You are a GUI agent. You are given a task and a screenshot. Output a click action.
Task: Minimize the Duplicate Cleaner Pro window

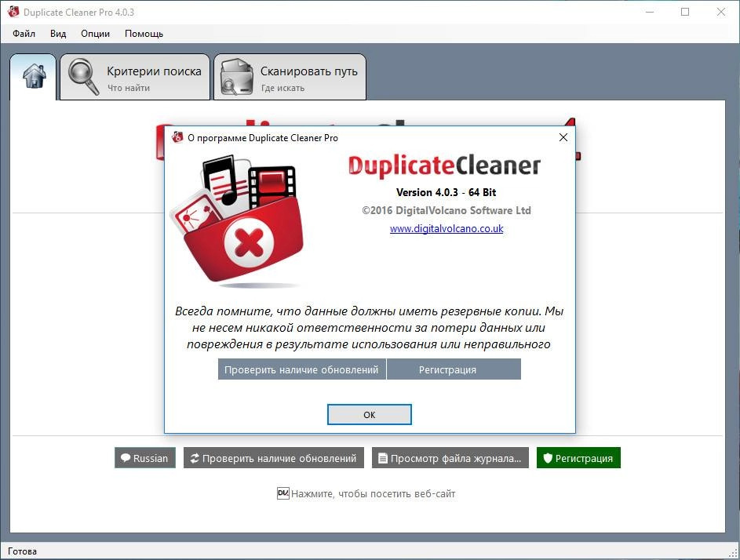pyautogui.click(x=650, y=13)
